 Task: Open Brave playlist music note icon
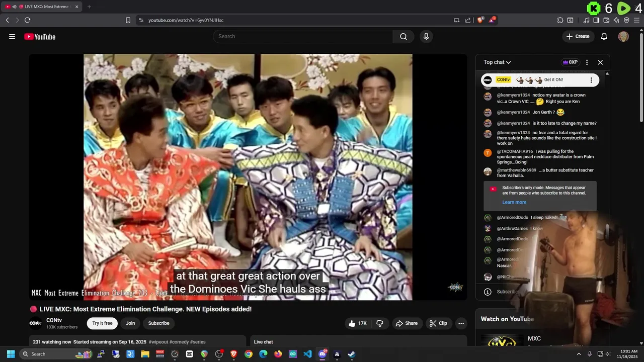pos(587,20)
